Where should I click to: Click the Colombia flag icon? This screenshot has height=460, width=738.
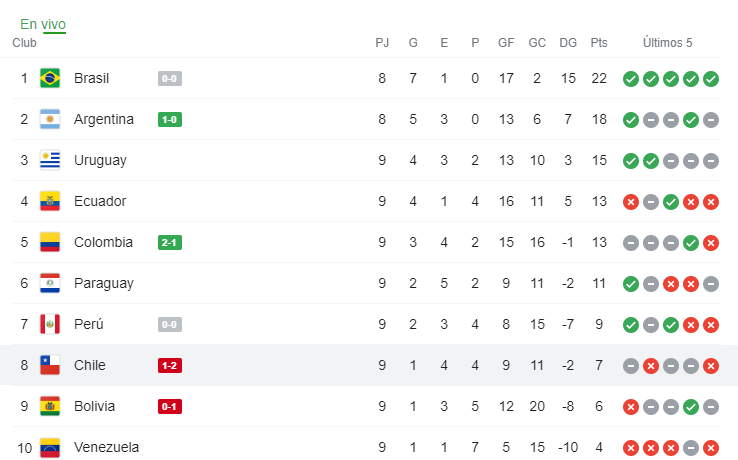[x=50, y=242]
